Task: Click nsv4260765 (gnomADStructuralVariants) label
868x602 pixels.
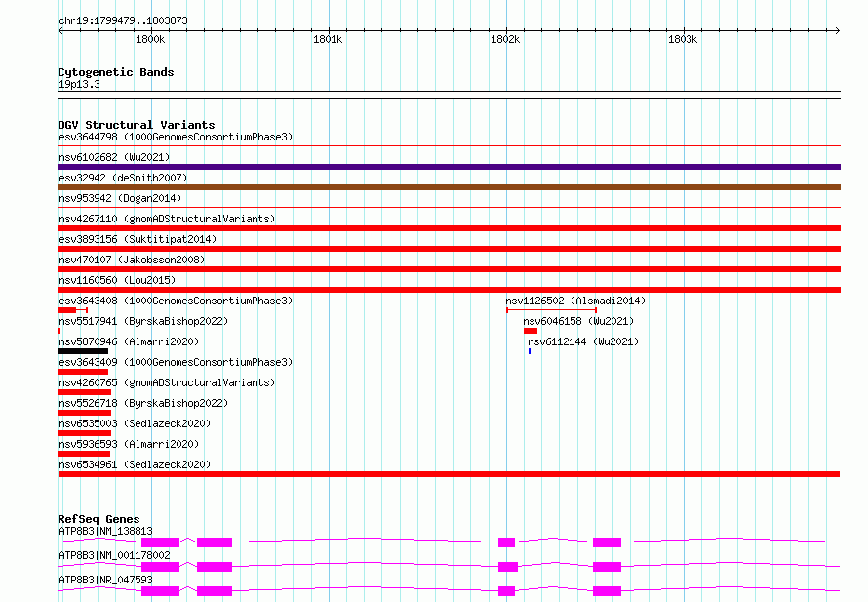Action: pyautogui.click(x=167, y=382)
